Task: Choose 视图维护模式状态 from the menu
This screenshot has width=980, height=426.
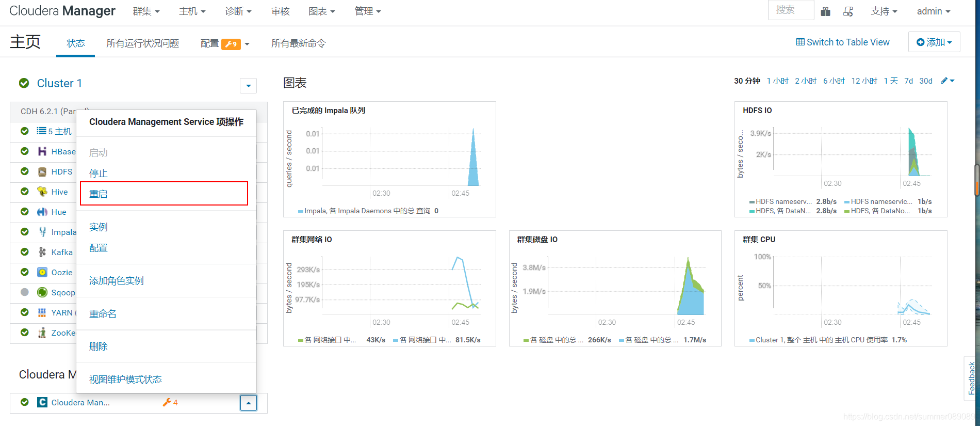Action: (125, 380)
